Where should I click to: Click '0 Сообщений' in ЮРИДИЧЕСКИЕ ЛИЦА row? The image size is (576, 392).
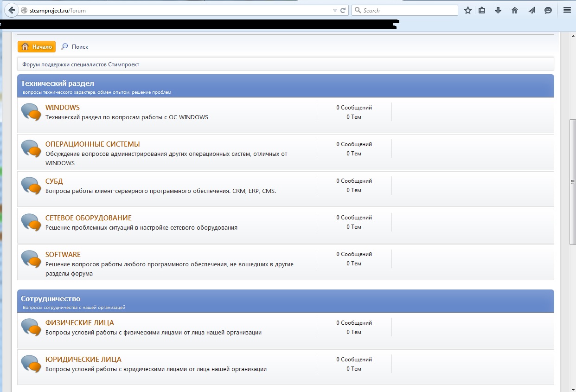tap(354, 360)
